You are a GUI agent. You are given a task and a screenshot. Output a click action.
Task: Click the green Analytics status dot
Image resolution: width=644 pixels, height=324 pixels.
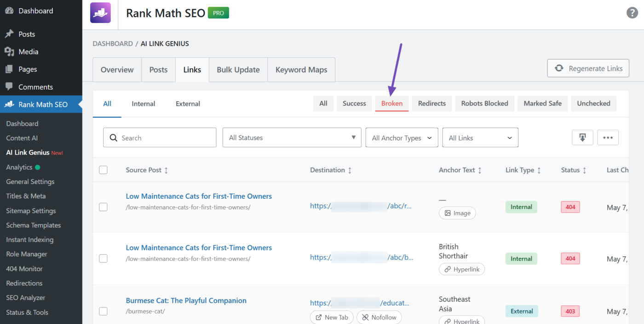(x=38, y=167)
